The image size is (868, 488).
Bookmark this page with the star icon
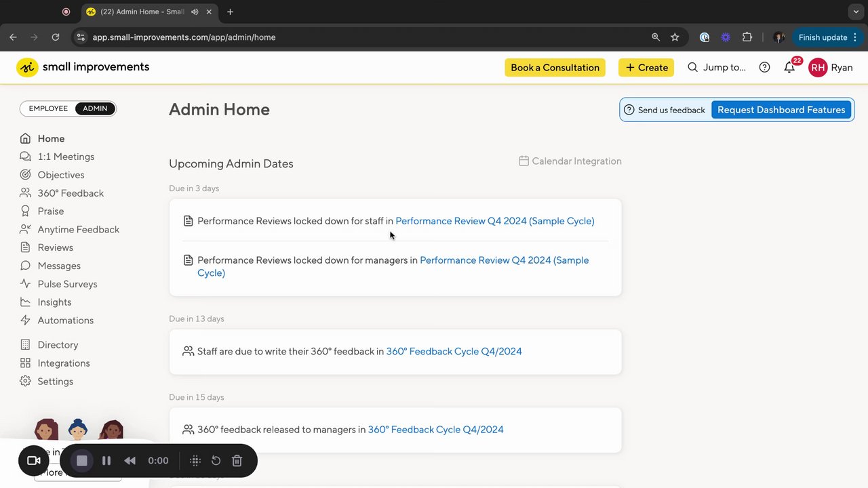675,37
